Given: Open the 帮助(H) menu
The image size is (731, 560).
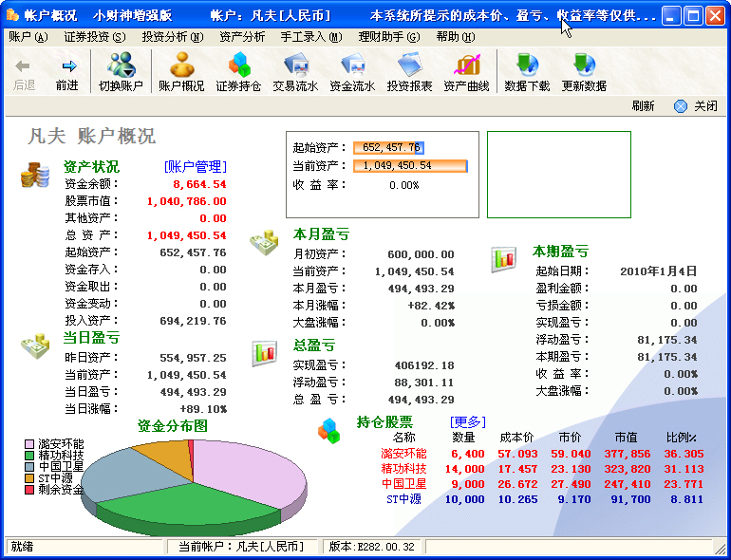Looking at the screenshot, I should (456, 37).
